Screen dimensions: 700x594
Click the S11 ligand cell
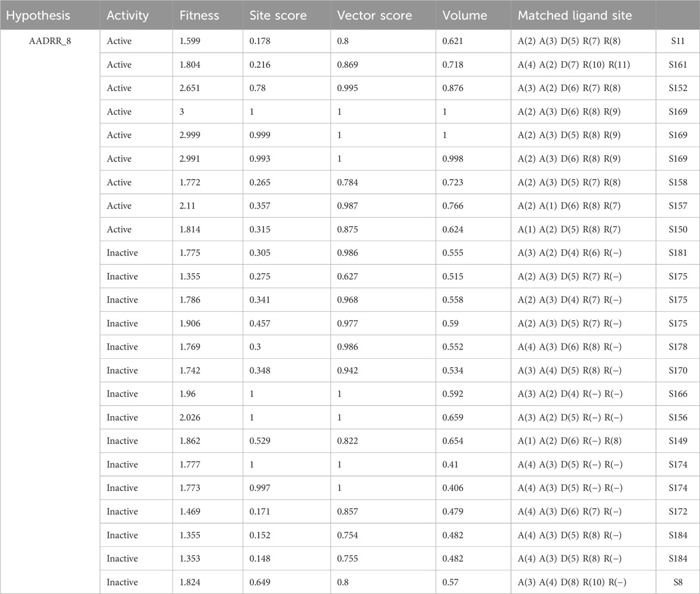point(678,42)
